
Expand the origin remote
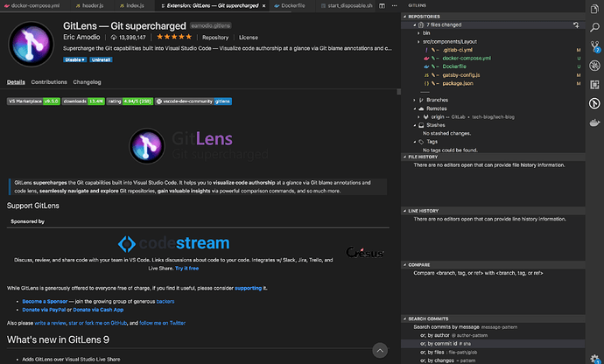418,117
